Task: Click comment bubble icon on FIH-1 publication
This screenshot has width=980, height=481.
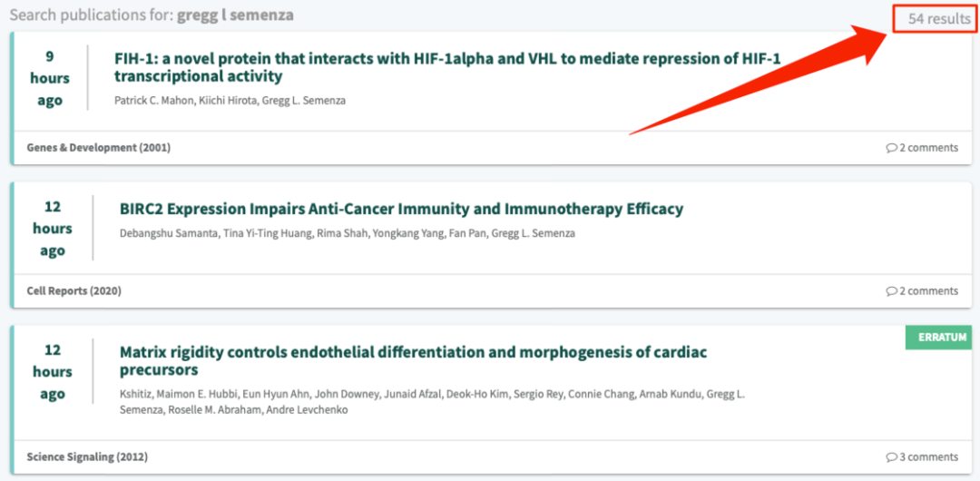Action: click(891, 148)
